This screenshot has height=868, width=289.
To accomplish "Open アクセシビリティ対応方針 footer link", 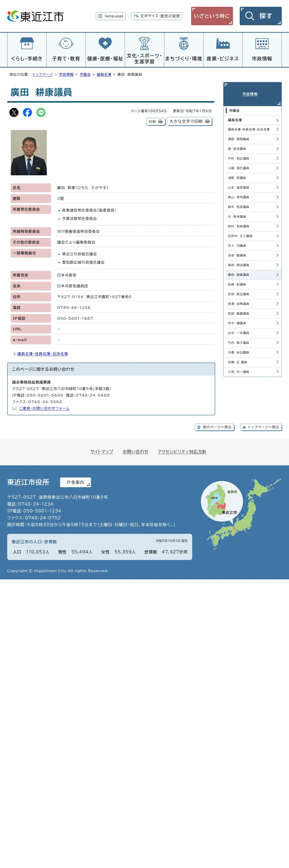I will pos(182,452).
